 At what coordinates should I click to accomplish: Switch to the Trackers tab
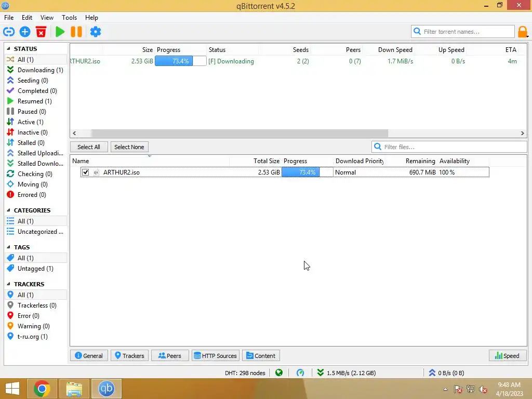click(129, 355)
